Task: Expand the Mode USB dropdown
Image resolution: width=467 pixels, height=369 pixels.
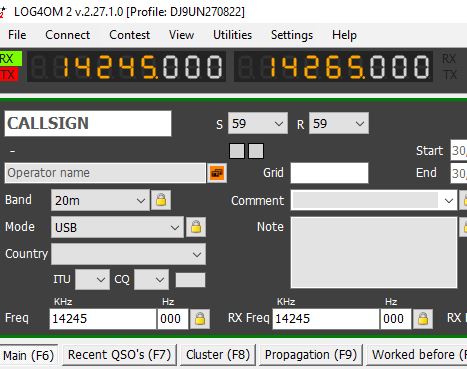Action: (117, 227)
